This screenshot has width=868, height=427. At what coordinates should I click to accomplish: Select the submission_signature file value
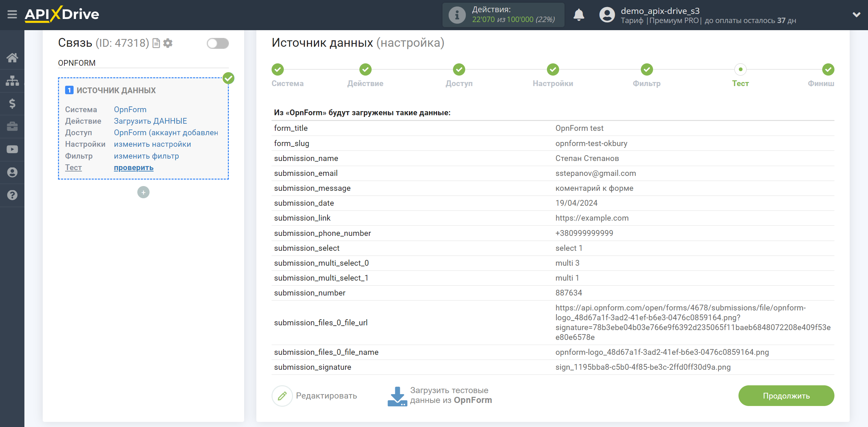(x=643, y=367)
